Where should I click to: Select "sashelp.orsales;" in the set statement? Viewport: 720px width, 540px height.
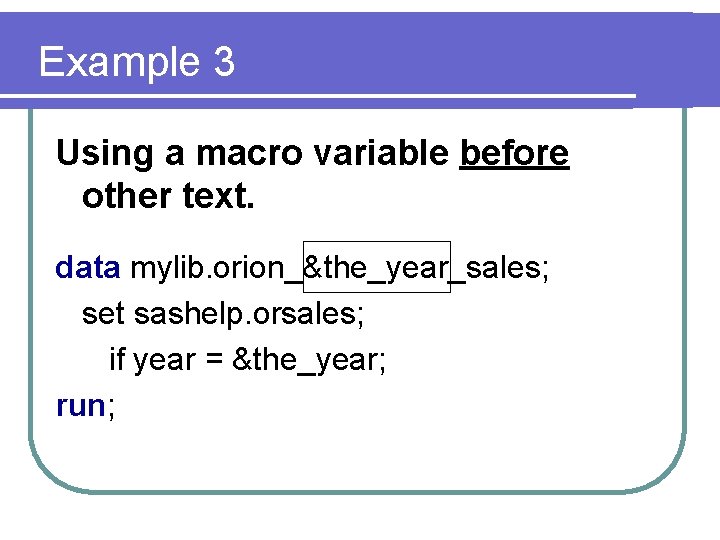[249, 314]
